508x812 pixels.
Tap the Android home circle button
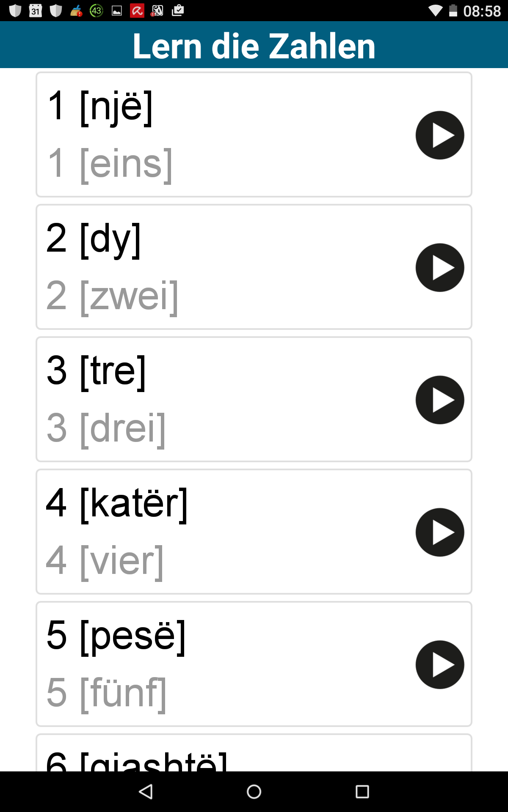pyautogui.click(x=254, y=792)
